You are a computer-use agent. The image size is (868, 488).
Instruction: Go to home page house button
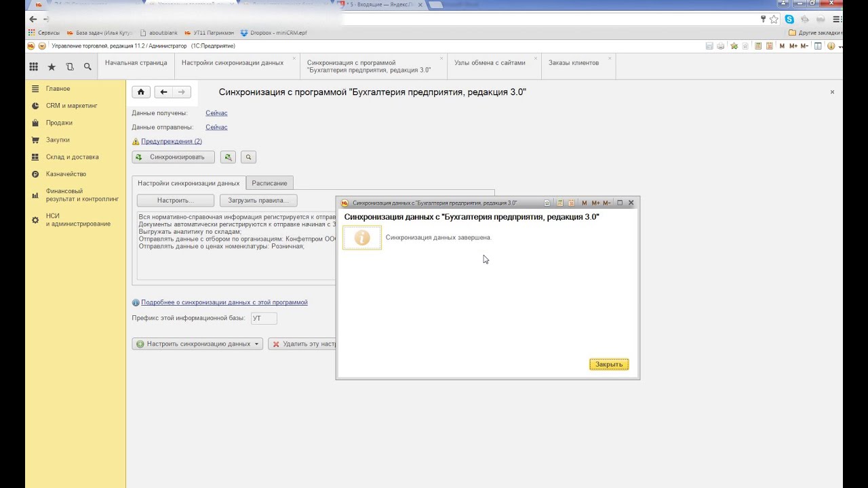coord(140,92)
